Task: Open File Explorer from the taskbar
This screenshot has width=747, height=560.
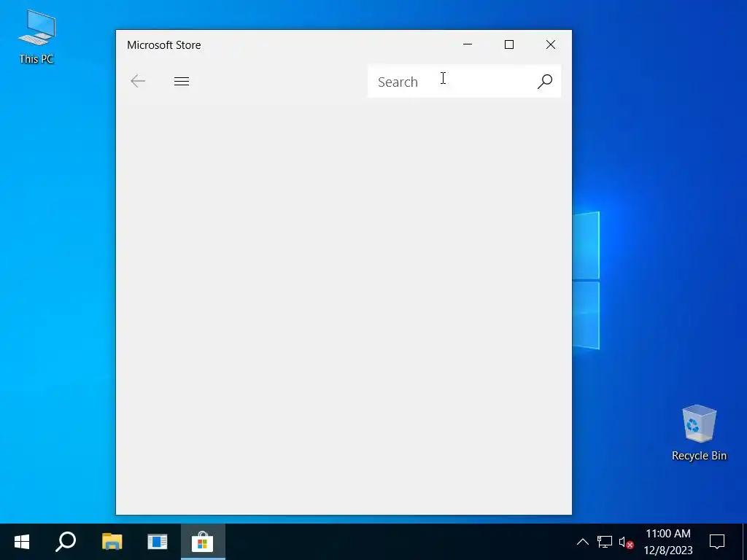Action: pos(112,542)
